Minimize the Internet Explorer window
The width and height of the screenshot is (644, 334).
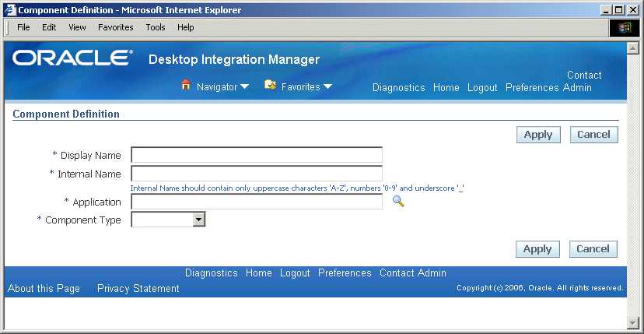pos(605,10)
